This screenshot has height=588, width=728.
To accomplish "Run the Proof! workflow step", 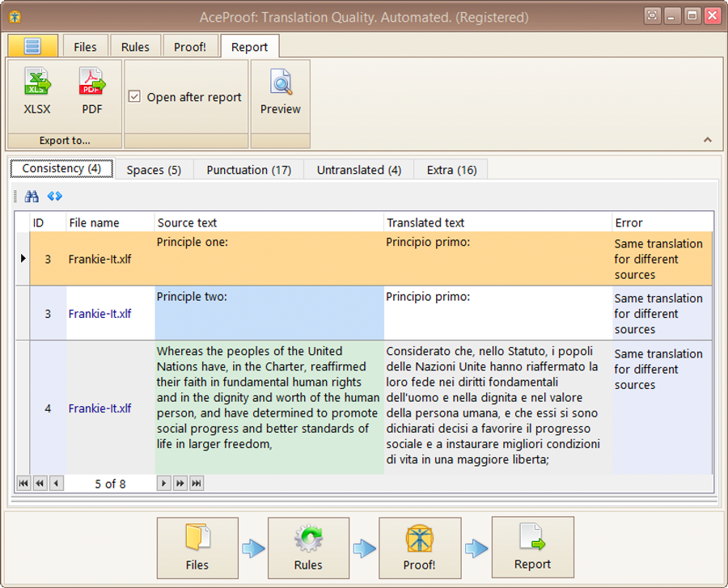I will [419, 548].
